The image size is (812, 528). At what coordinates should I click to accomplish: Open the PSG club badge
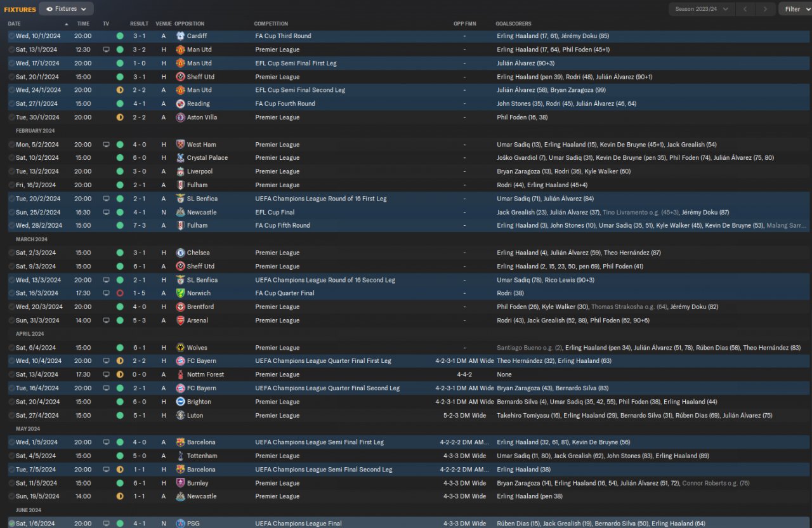click(180, 524)
